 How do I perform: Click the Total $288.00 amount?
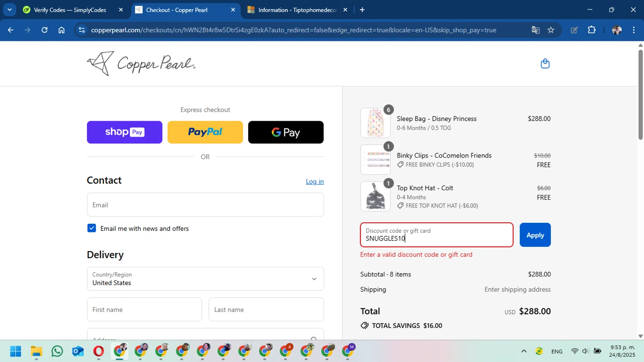[x=535, y=311]
